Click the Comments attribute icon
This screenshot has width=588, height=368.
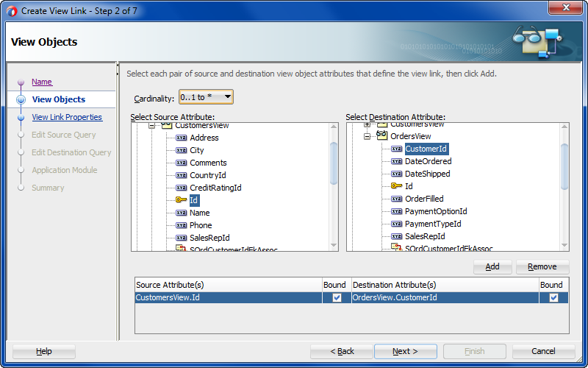(x=181, y=163)
